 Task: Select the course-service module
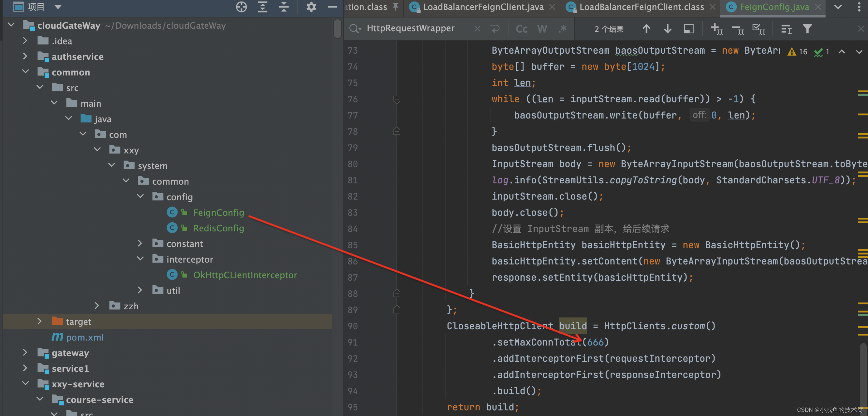coord(100,400)
